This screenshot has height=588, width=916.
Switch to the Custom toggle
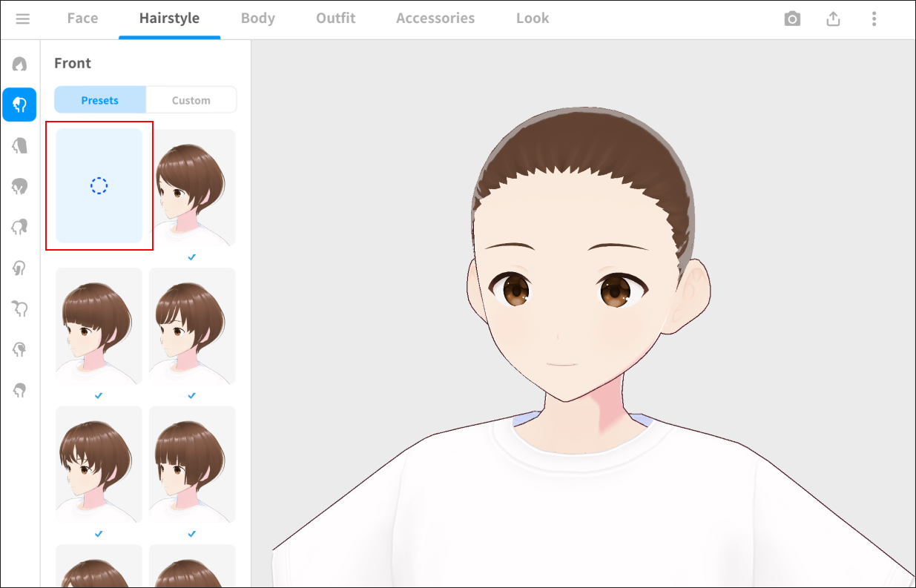point(191,100)
